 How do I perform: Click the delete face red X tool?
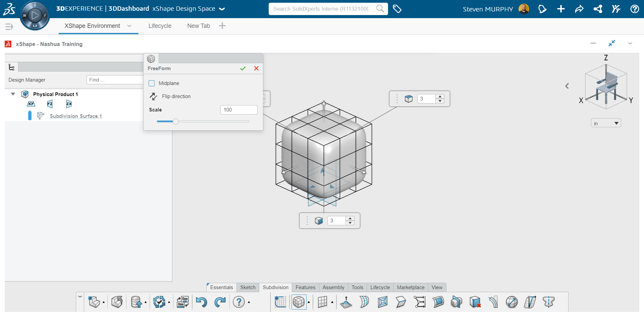pos(475,302)
